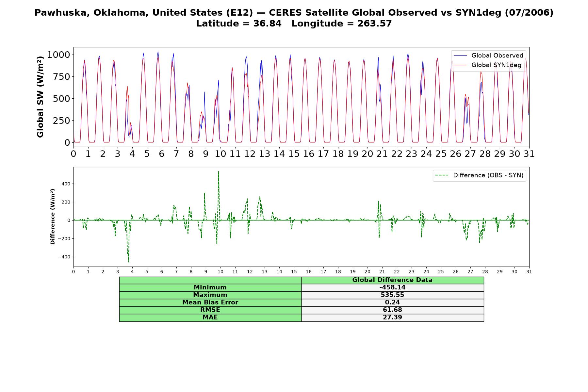
Task: Click the Global Observed legend entry
Action: 488,56
